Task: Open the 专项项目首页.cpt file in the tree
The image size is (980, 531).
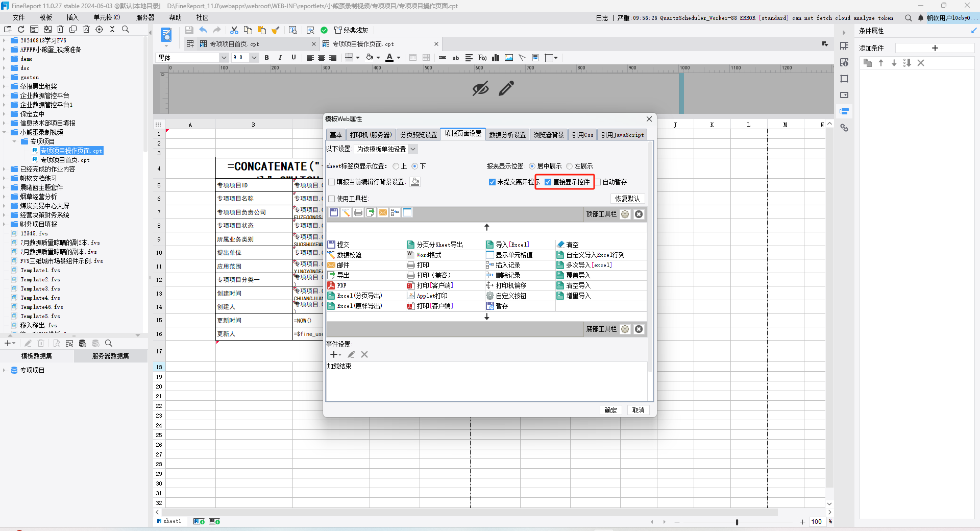Action: pyautogui.click(x=65, y=160)
